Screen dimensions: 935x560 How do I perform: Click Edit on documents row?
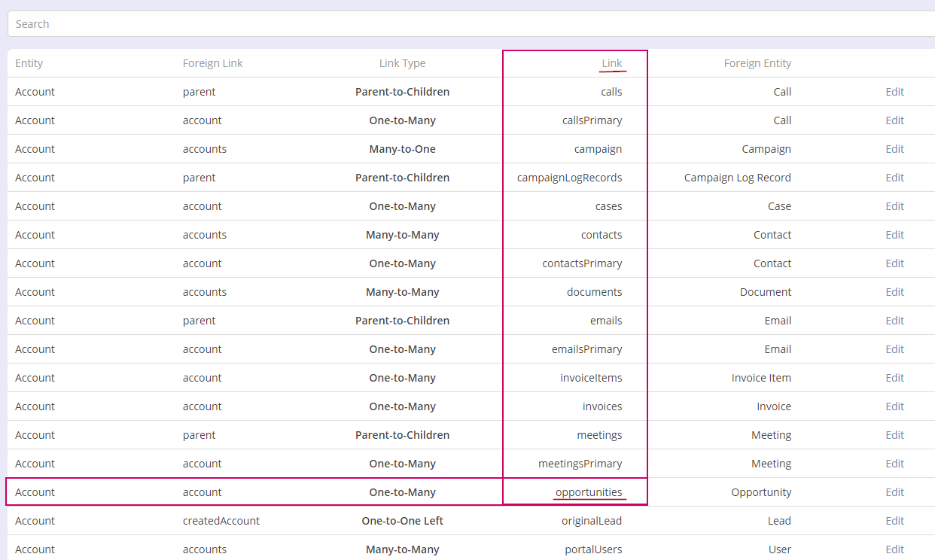(x=894, y=292)
